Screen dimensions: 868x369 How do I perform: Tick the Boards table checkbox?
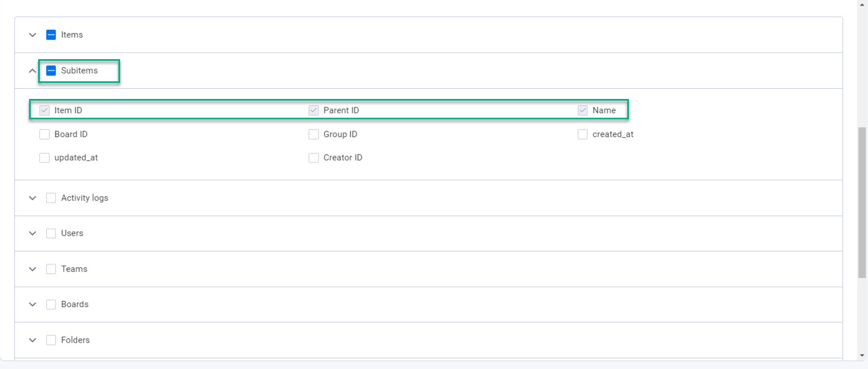pos(51,305)
